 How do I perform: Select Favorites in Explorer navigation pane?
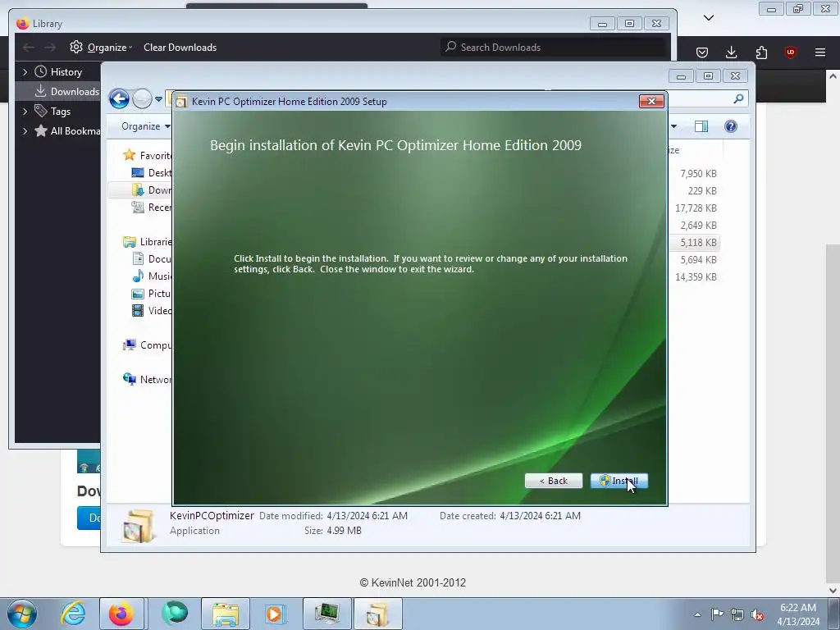[147, 155]
